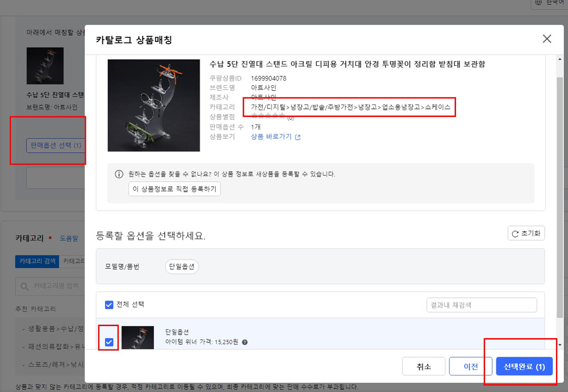
Task: Click the dialog scrollbar down arrow
Action: coord(559,345)
